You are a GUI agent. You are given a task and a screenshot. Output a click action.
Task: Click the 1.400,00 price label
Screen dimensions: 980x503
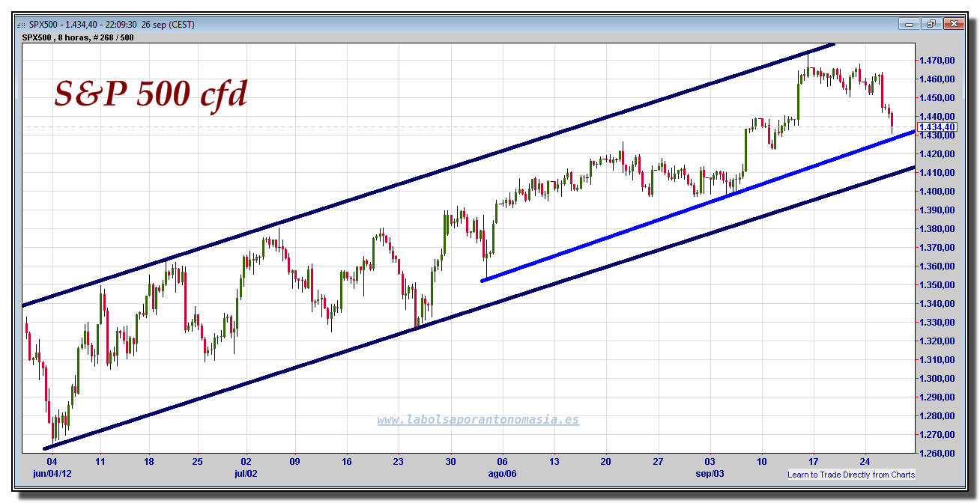pos(937,191)
